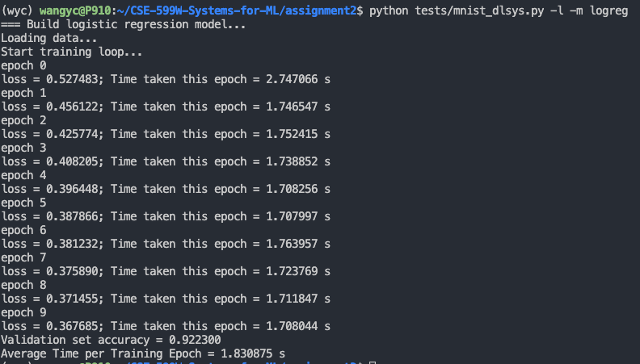Screen dimensions: 640x364
Task: Click the "epoch 0" label
Action: (24, 65)
